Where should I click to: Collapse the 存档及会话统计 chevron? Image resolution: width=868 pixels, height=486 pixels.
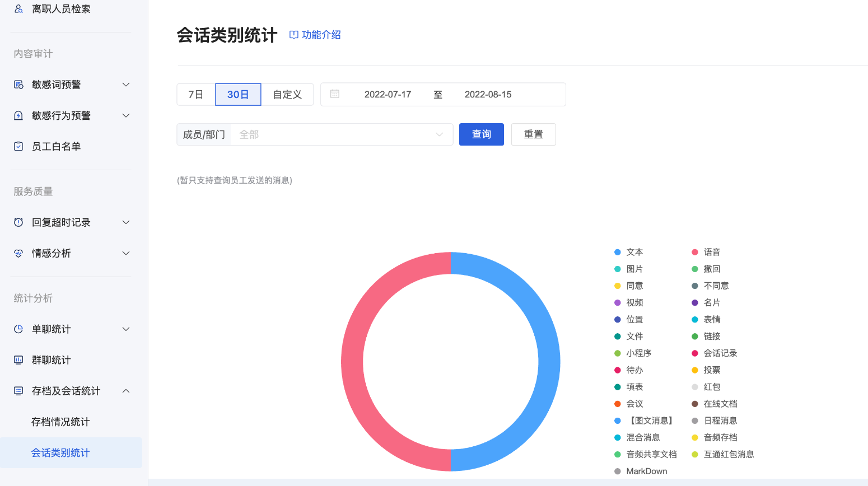126,391
